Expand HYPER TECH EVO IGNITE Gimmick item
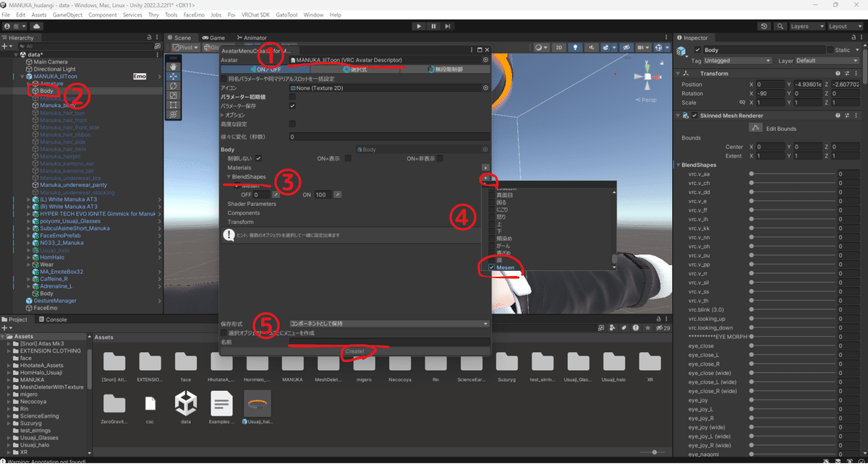Viewport: 868px width, 469px height. click(x=27, y=214)
